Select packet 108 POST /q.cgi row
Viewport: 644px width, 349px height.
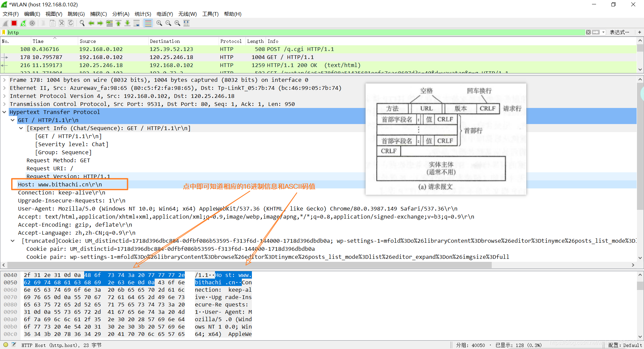click(x=318, y=49)
